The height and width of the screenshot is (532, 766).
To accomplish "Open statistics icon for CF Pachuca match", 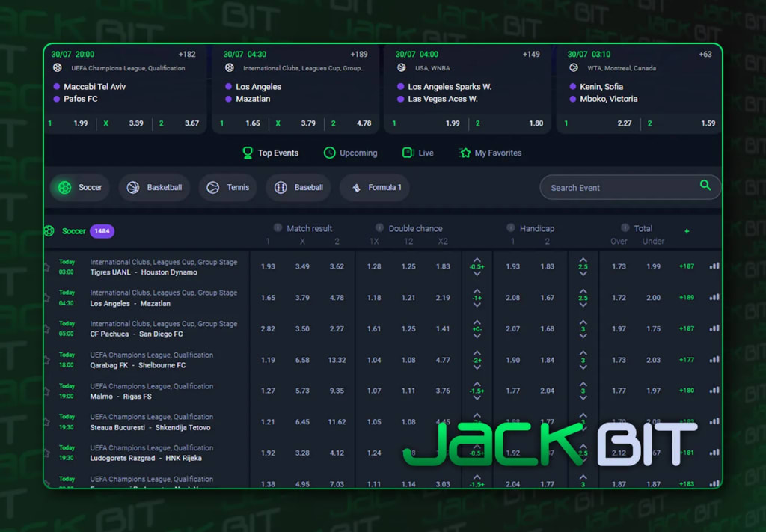I will (714, 328).
